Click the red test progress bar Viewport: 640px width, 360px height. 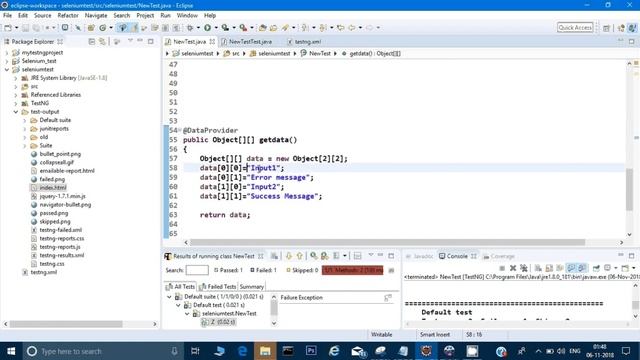coord(353,270)
